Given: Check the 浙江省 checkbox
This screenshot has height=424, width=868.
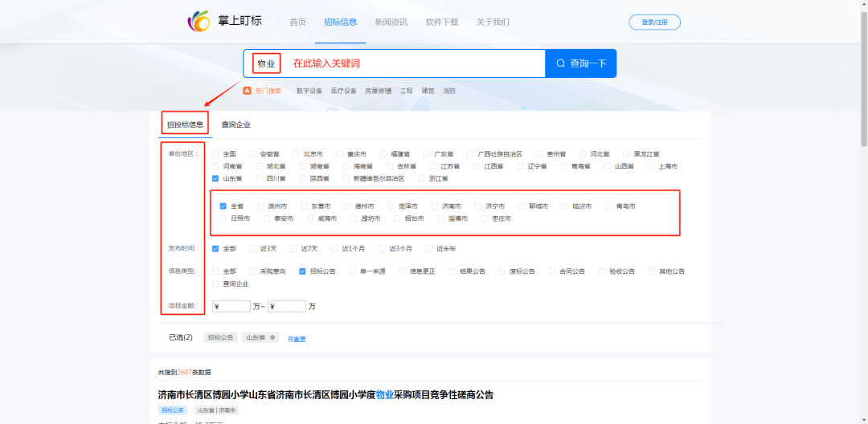Looking at the screenshot, I should click(422, 178).
